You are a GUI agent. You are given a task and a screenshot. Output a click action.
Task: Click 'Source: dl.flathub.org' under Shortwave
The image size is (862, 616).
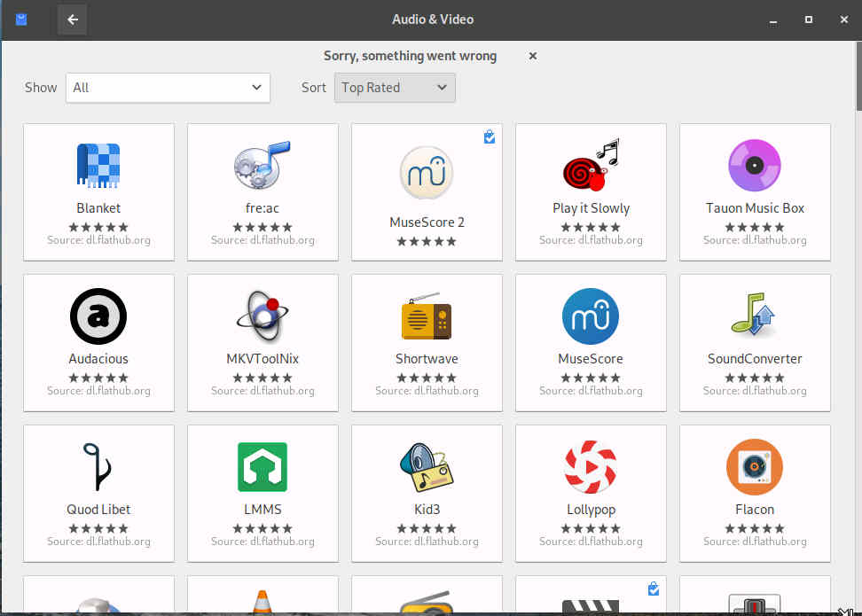coord(427,391)
